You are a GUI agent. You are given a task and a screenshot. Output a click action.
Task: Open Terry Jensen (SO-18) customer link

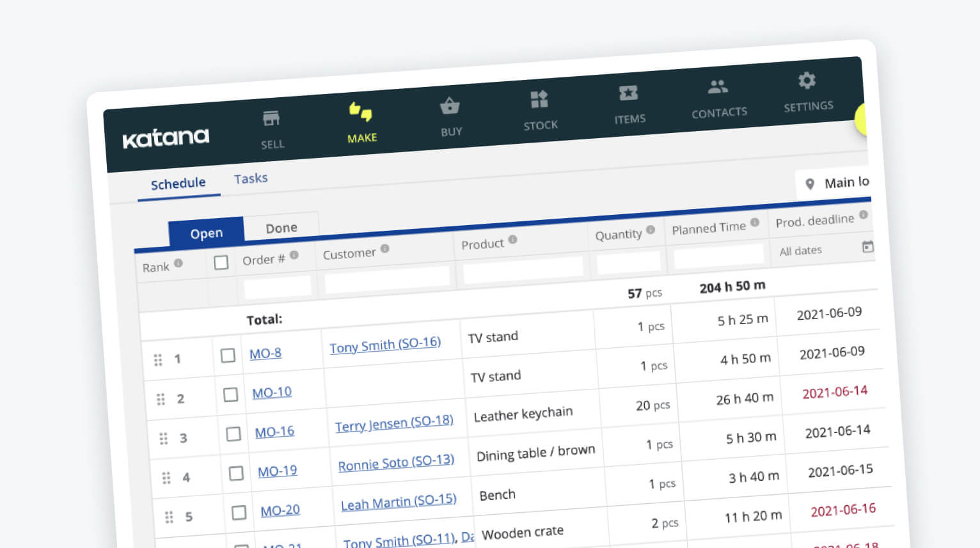pyautogui.click(x=394, y=423)
